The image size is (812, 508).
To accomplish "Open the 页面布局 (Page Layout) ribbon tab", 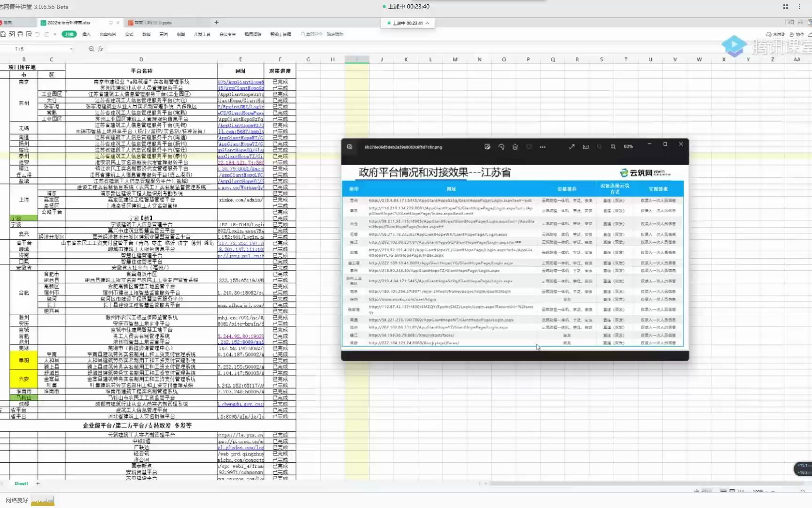I will coord(108,34).
